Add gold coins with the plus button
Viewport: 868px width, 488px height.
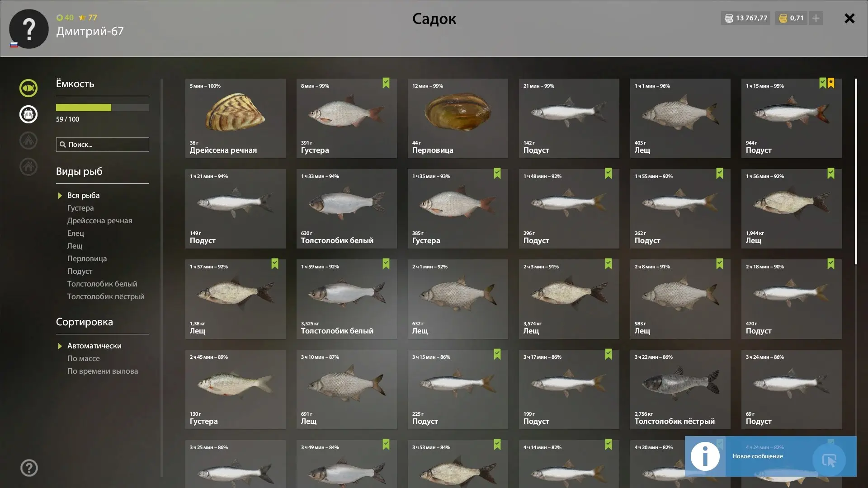click(816, 18)
